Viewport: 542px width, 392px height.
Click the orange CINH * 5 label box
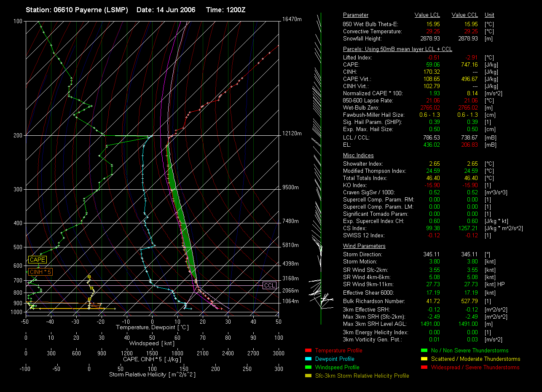coord(40,272)
